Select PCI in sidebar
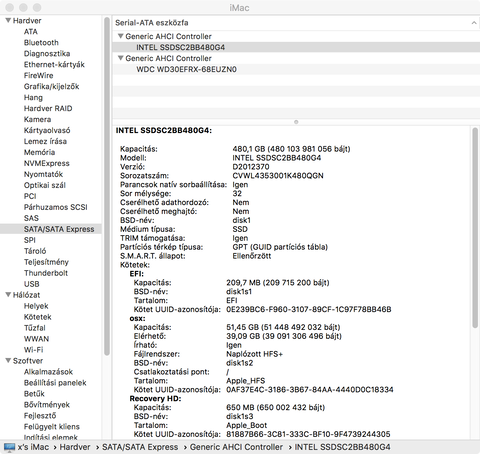 (x=30, y=196)
